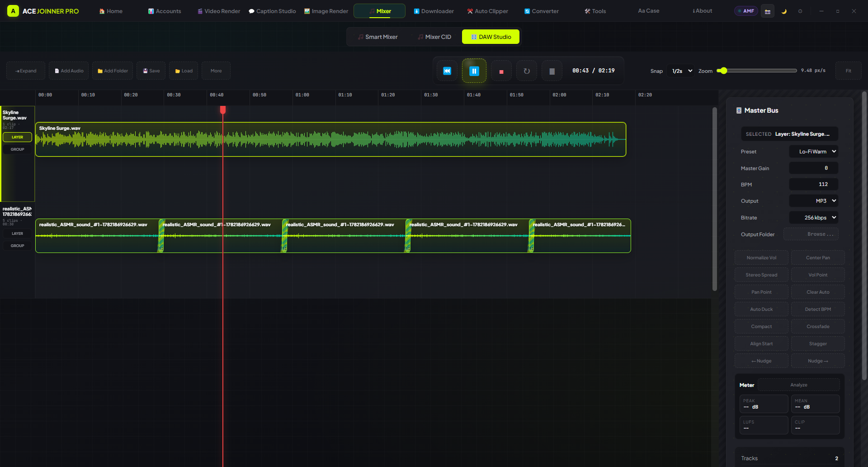Browse for the output folder
868x467 pixels.
pos(811,234)
